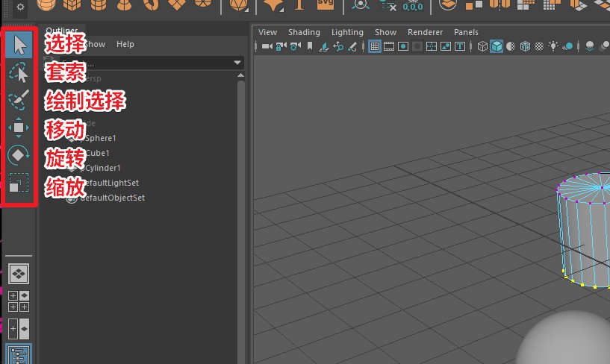Toggle smooth shade all in viewport

pos(497,46)
